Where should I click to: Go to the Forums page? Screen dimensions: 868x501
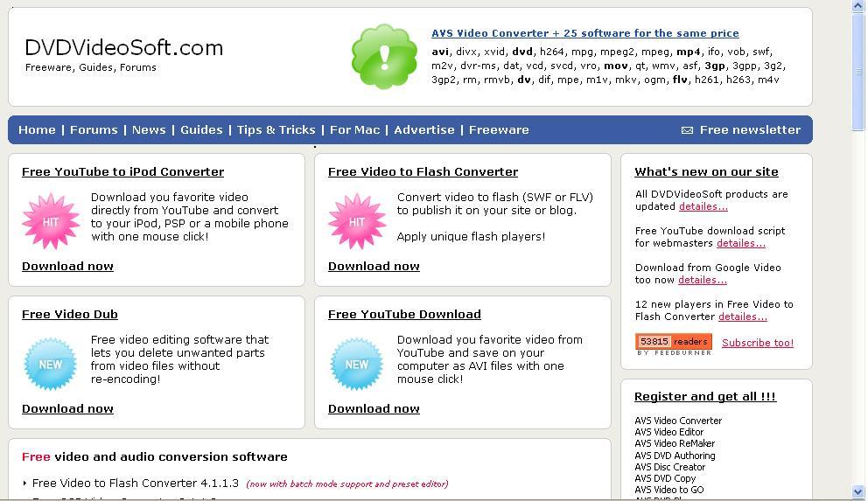[94, 130]
